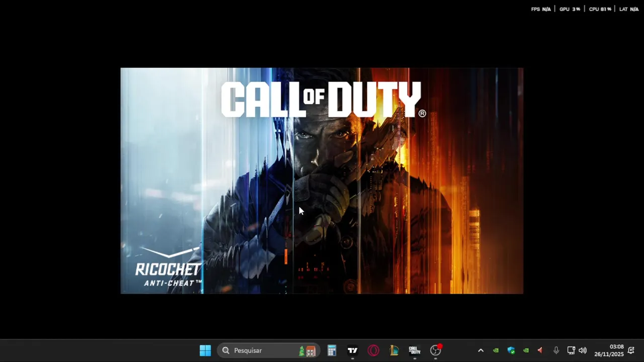Click the red muted-speaker tray icon
The height and width of the screenshot is (362, 644).
coord(540,350)
